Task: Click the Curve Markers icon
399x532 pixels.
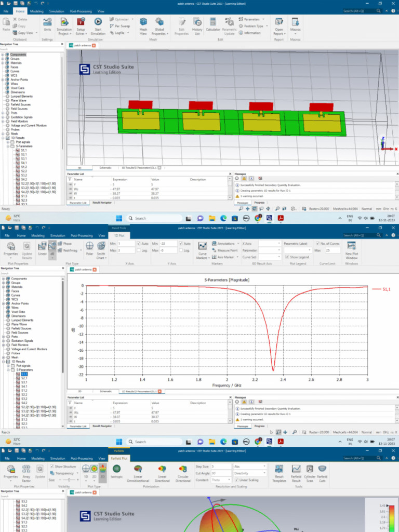Action: click(x=203, y=247)
